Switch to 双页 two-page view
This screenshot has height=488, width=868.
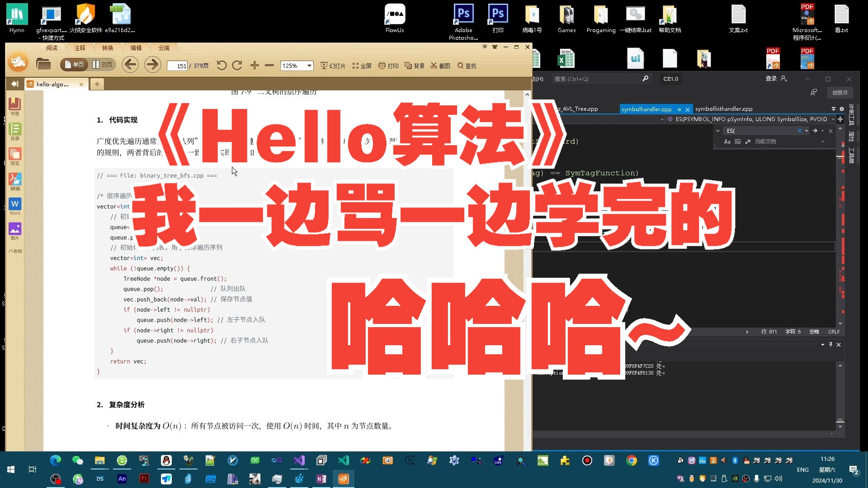click(104, 64)
